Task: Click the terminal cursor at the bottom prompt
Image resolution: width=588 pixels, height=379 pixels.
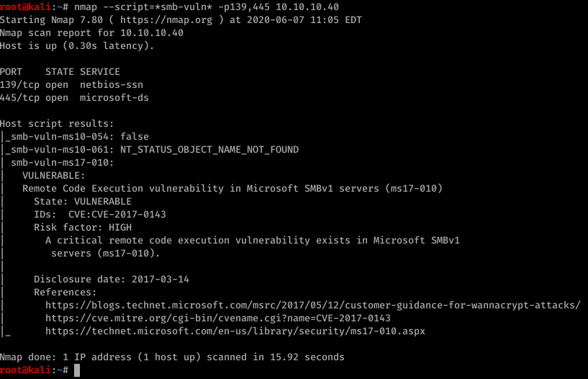Action: (x=77, y=370)
